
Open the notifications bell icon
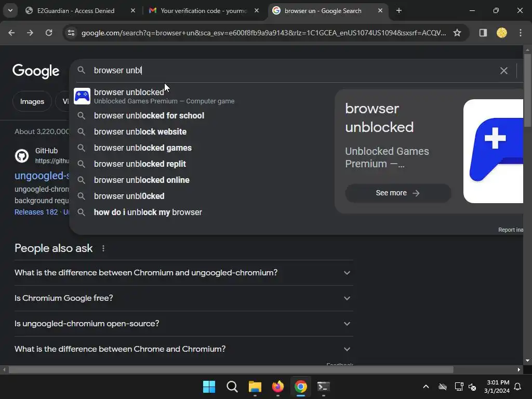518,387
